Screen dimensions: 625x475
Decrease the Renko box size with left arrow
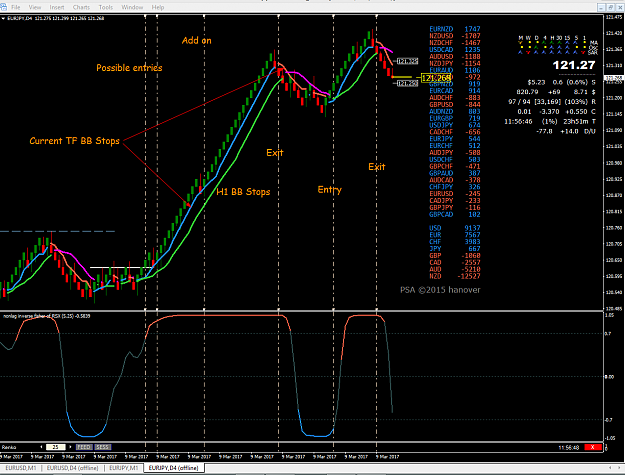[x=41, y=447]
